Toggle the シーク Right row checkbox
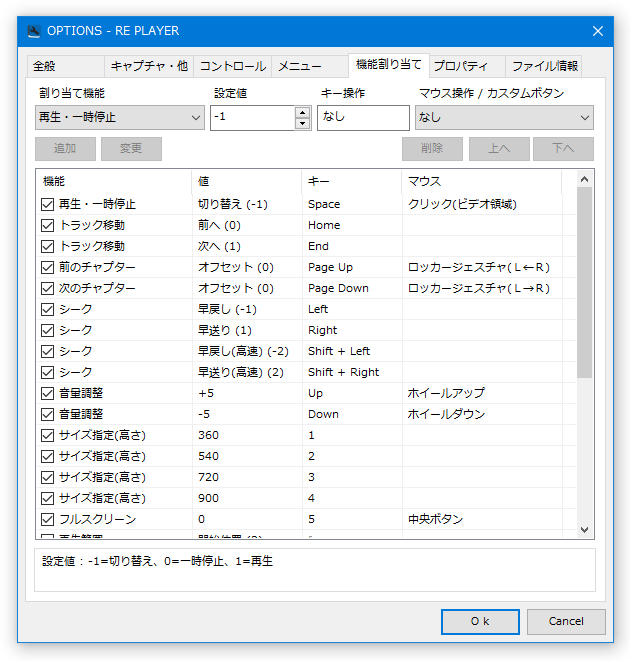This screenshot has width=630, height=661. 48,330
